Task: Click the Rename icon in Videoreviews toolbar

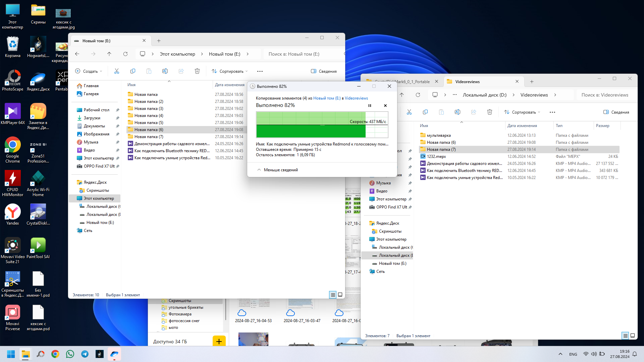Action: (458, 112)
